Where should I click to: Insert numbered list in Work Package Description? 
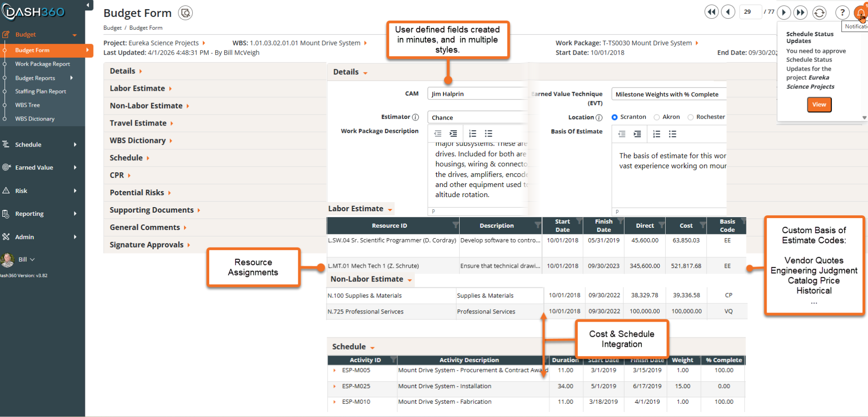click(473, 133)
